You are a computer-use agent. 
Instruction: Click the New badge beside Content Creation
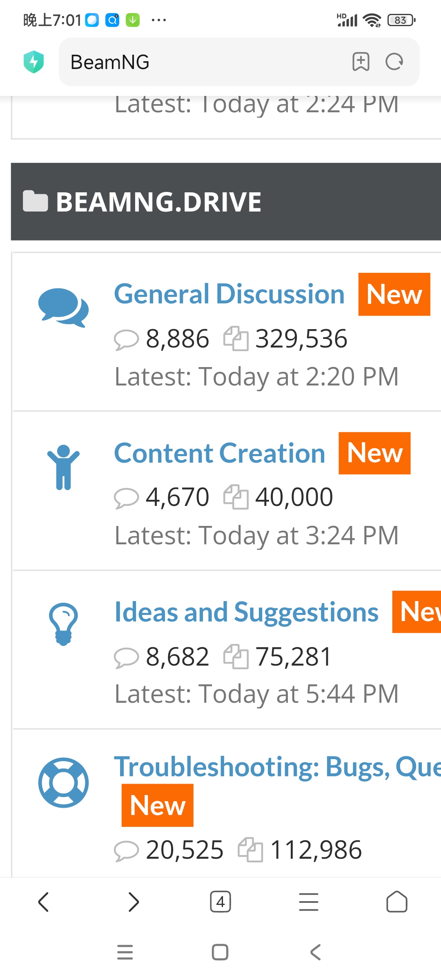(374, 453)
